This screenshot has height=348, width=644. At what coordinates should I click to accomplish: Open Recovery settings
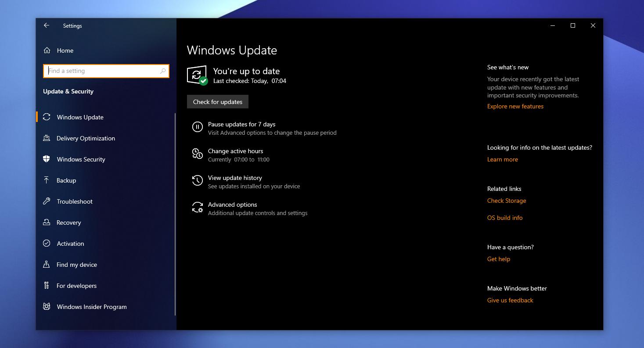click(105, 222)
